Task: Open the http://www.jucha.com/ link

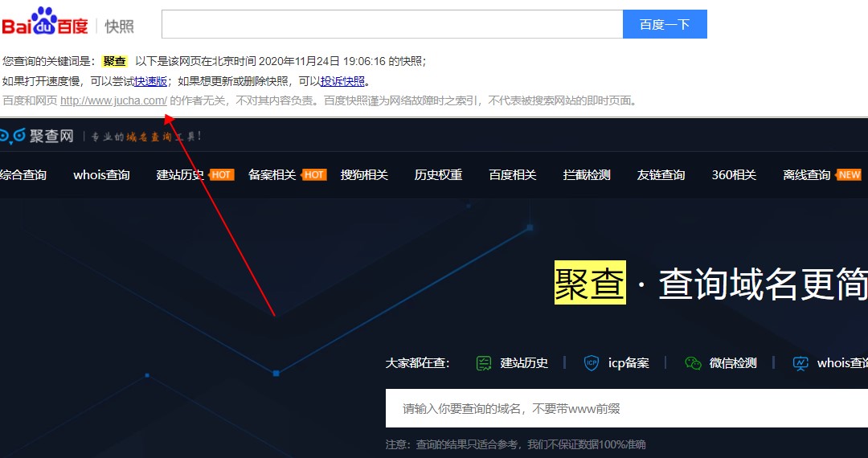Action: click(113, 101)
